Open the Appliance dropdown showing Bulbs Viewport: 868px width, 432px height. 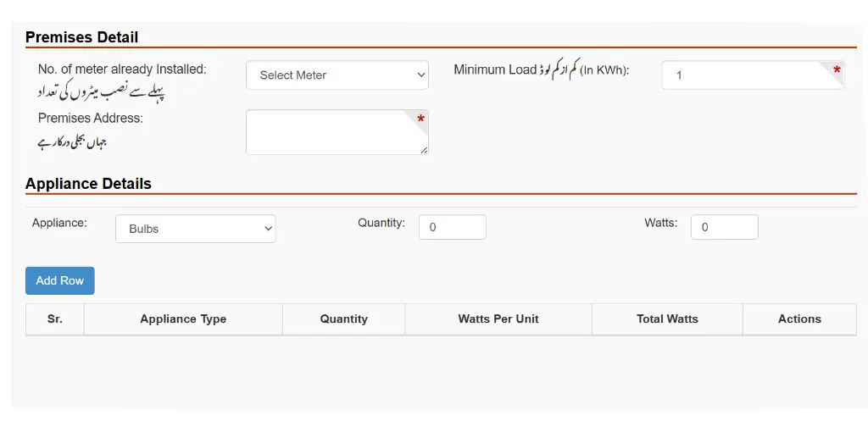coord(196,229)
